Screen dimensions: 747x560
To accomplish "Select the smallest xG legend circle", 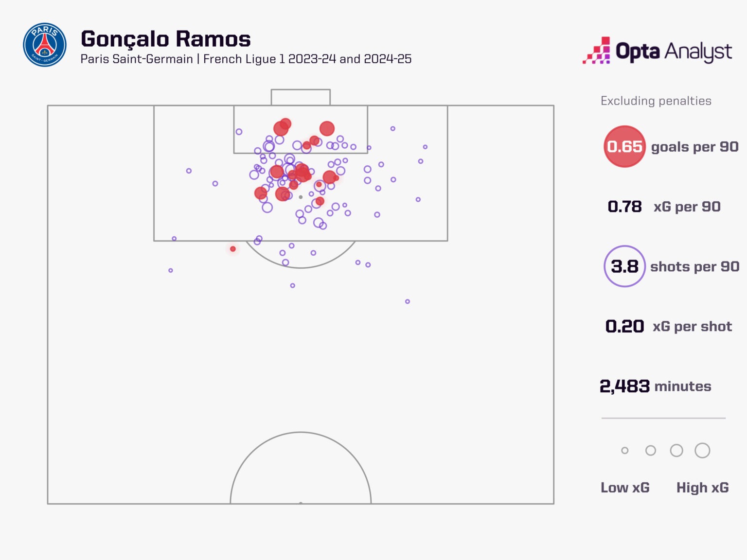I will [625, 451].
